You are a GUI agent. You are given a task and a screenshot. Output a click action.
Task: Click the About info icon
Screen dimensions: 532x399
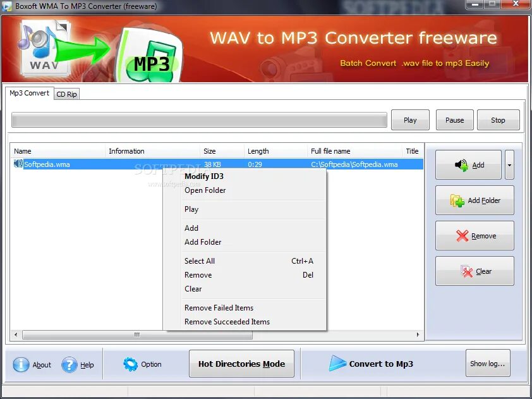[21, 364]
